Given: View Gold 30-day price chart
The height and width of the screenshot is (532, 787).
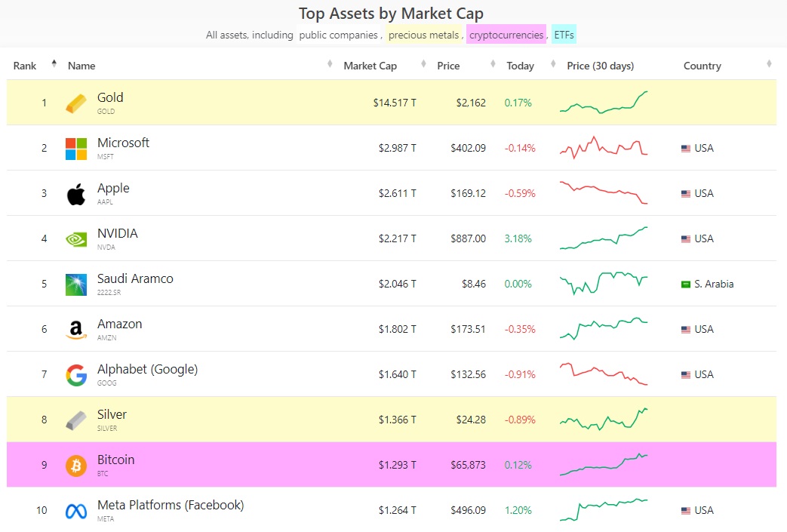Looking at the screenshot, I should point(604,103).
